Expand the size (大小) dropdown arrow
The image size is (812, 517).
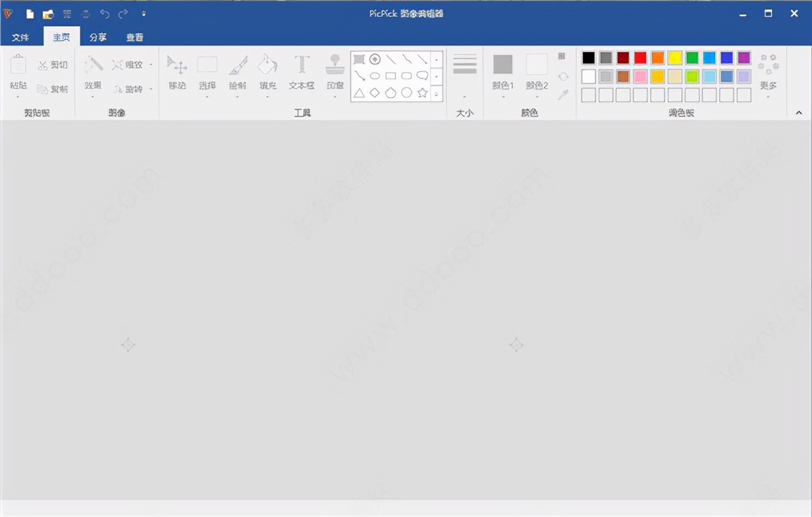pyautogui.click(x=465, y=97)
